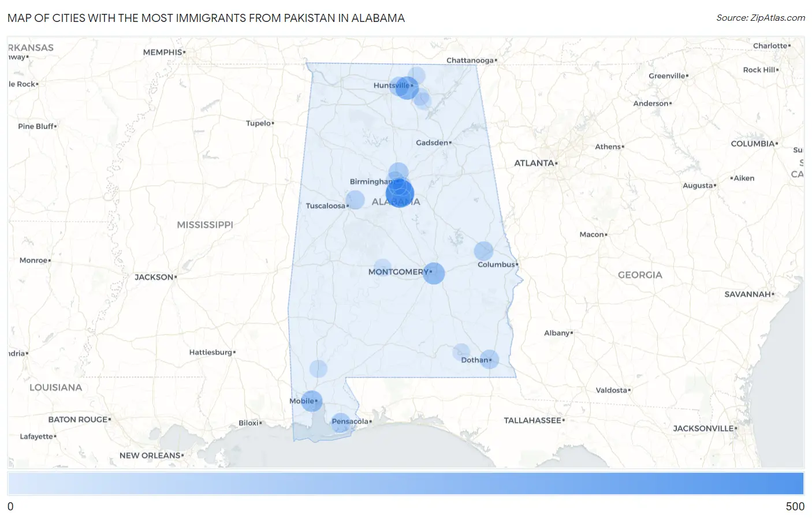Viewport: 812px width, 519px height.
Task: Select the small bubble north of Mobile
Action: point(318,368)
